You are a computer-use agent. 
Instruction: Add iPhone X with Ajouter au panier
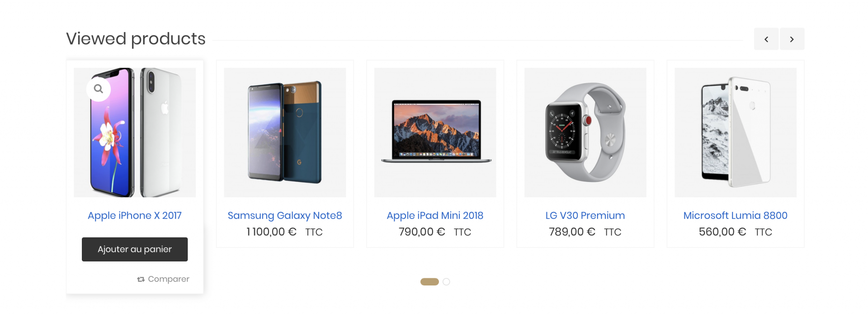coord(135,249)
